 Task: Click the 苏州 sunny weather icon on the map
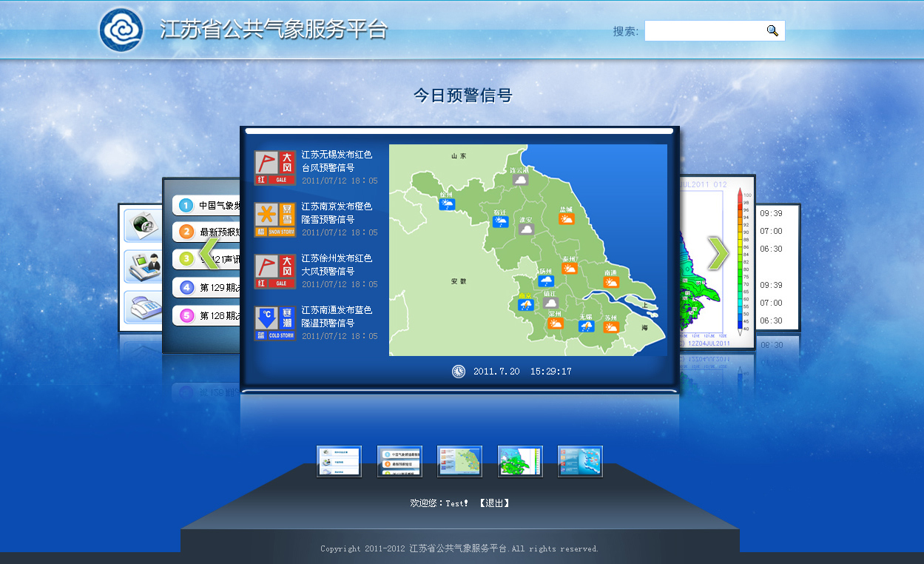611,326
